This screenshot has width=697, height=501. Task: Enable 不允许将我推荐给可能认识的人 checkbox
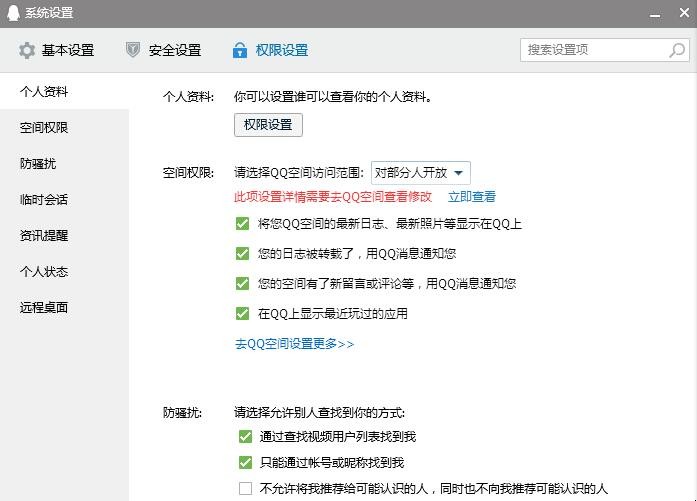coord(246,489)
